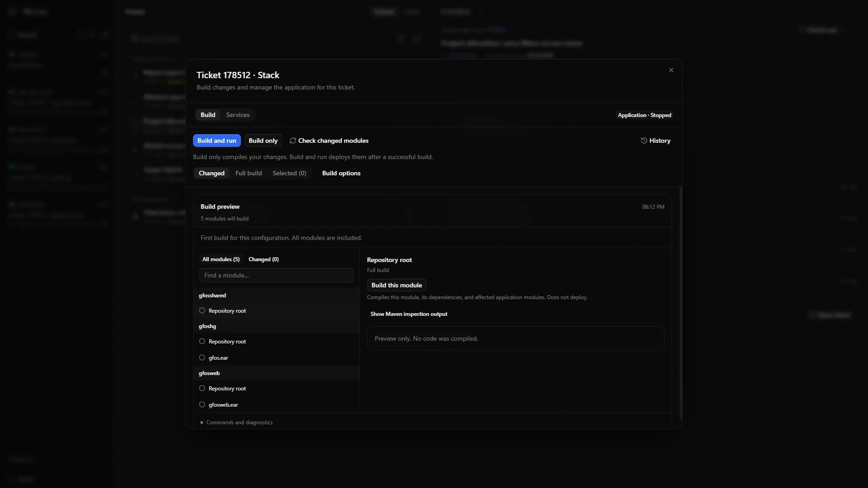Focus the Find a module search field
868x488 pixels.
click(x=276, y=276)
